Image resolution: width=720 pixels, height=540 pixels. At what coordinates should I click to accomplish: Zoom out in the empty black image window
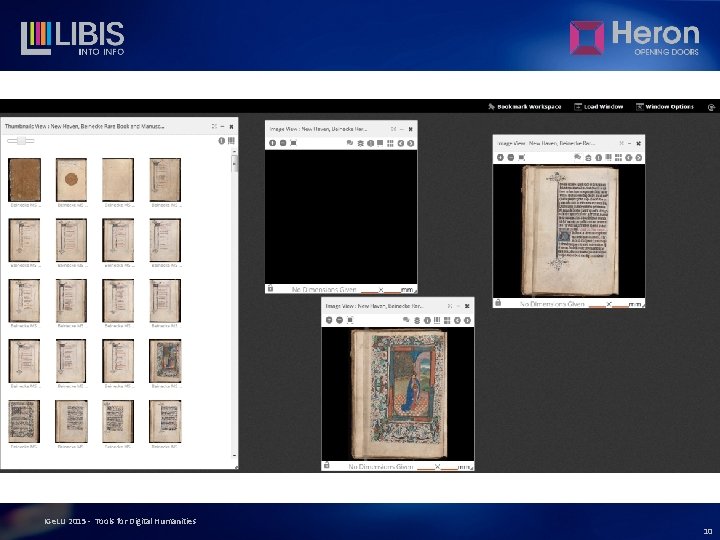point(283,143)
